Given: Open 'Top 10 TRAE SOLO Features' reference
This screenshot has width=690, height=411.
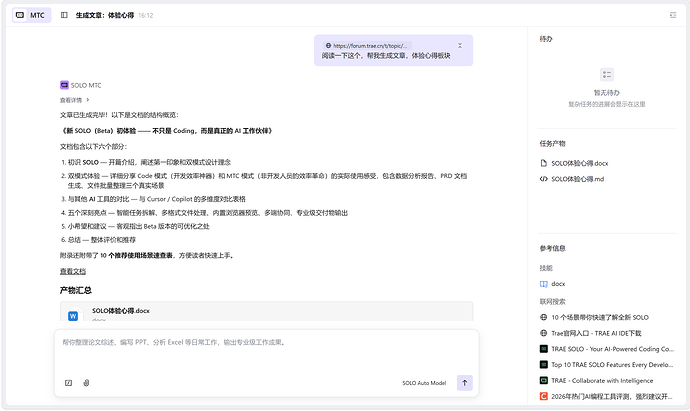Looking at the screenshot, I should [x=612, y=365].
